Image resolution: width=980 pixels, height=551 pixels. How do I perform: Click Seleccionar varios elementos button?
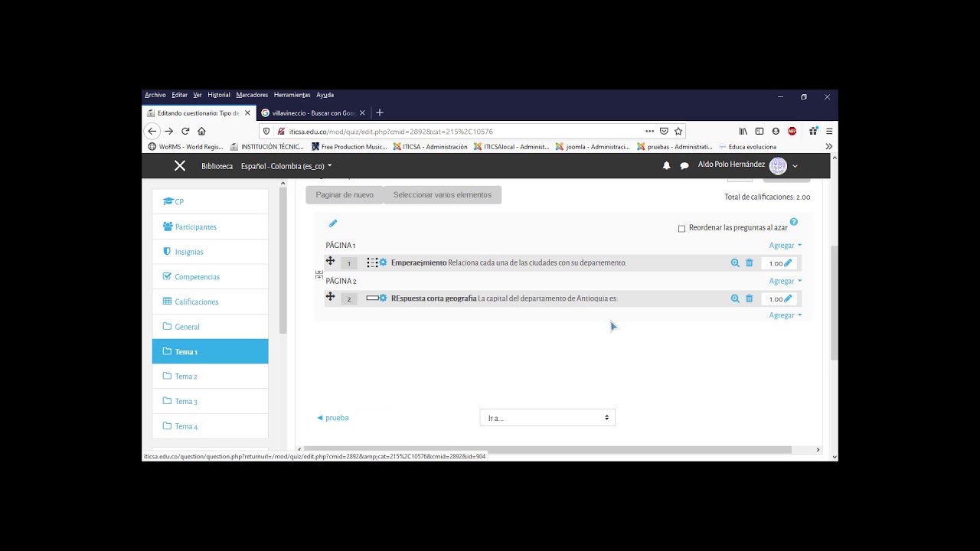(x=443, y=195)
